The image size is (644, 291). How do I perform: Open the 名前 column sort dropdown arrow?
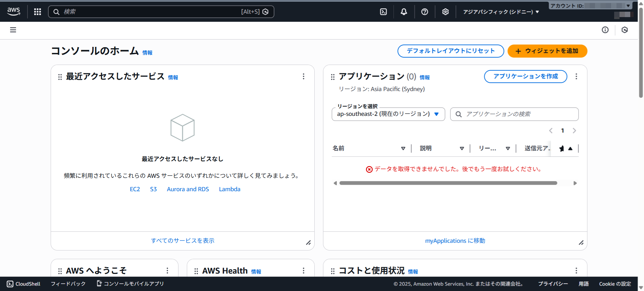click(403, 148)
